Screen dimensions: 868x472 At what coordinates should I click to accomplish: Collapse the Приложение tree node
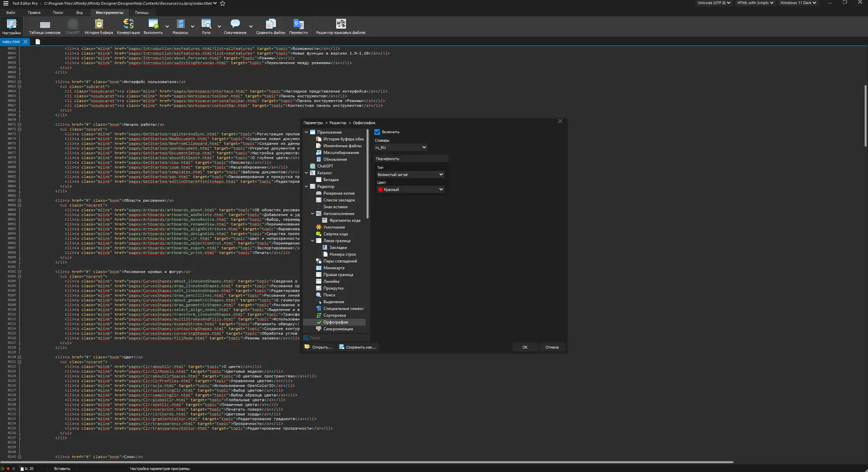(x=307, y=132)
